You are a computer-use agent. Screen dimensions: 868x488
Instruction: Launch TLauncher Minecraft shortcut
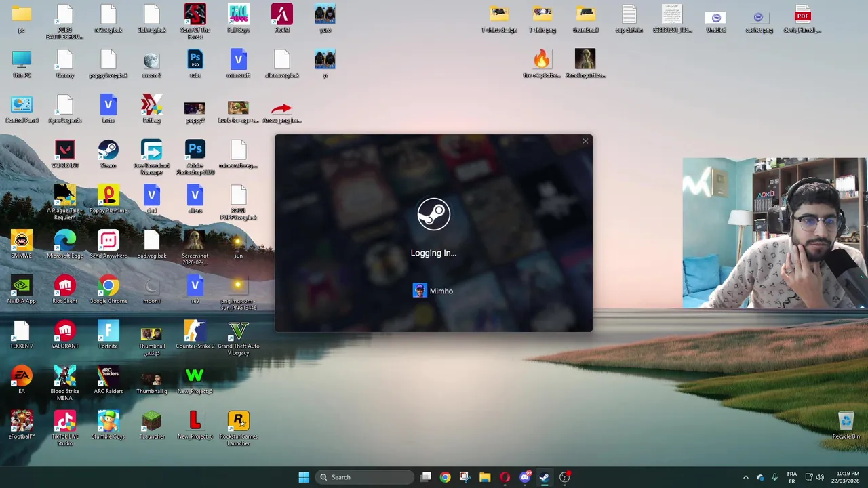151,425
